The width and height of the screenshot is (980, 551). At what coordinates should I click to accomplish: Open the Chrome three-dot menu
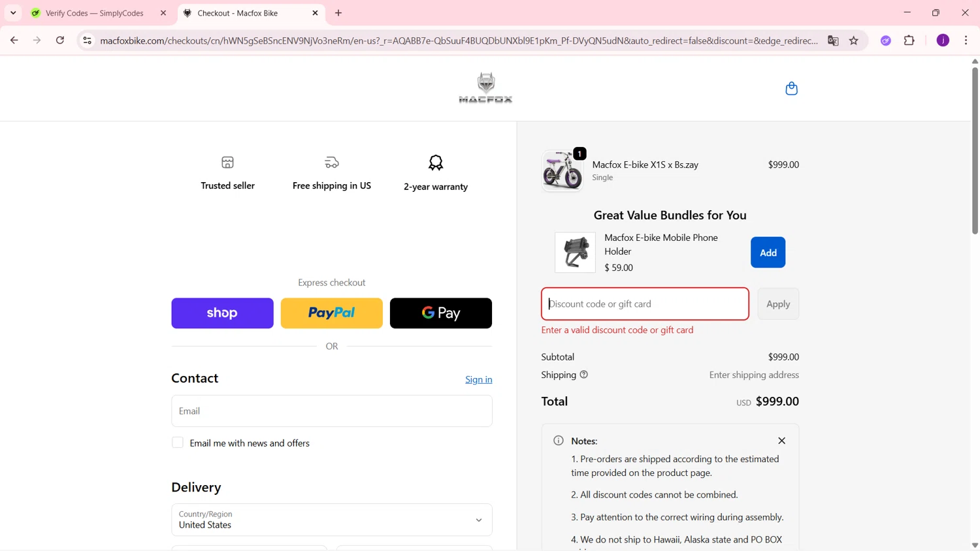966,40
